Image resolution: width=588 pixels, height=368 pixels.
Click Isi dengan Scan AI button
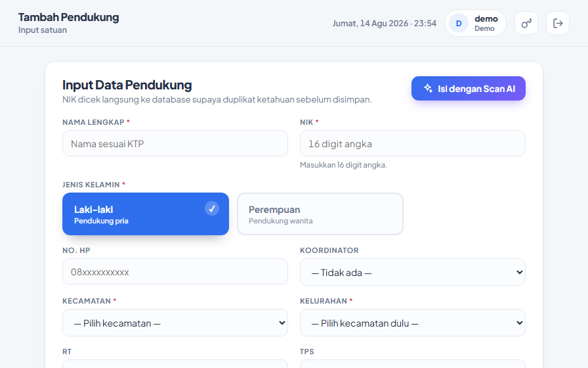tap(469, 89)
